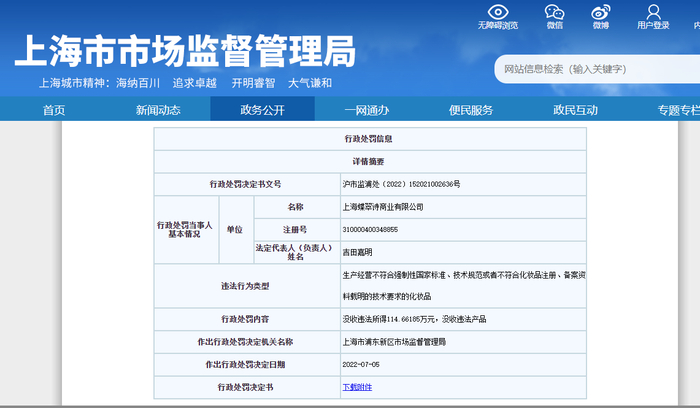Click the 下载附件 download link
700x408 pixels.
coord(356,385)
